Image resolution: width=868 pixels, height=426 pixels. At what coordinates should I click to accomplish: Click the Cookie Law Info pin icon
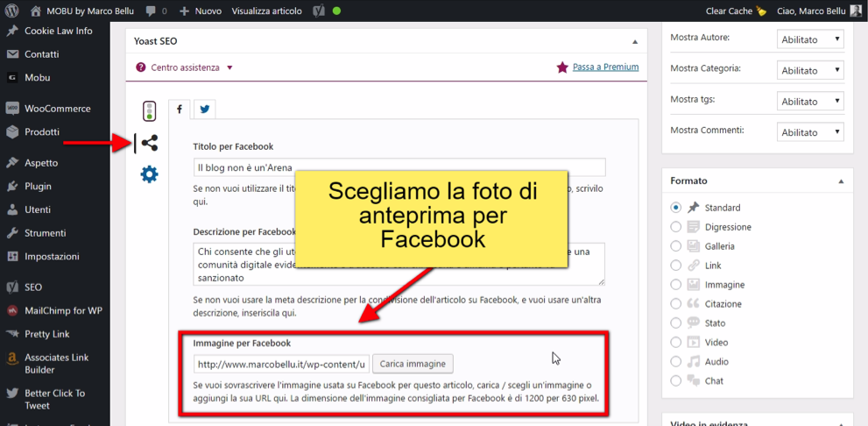coord(12,31)
